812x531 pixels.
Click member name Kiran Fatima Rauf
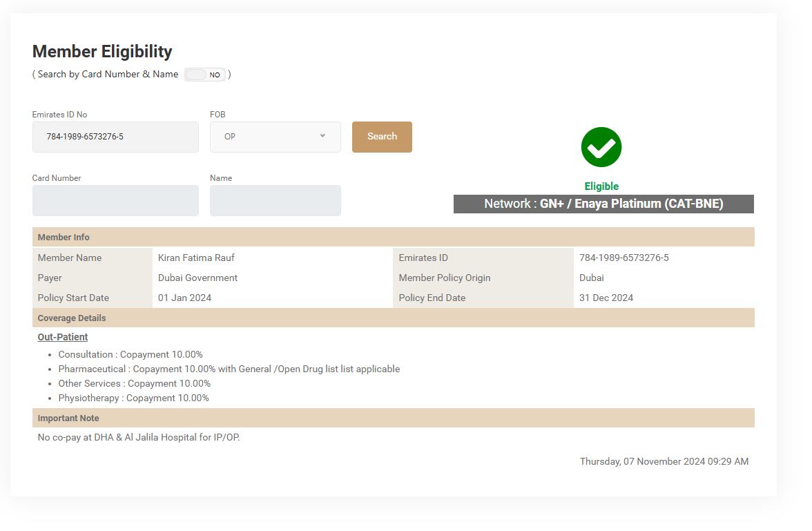(196, 258)
